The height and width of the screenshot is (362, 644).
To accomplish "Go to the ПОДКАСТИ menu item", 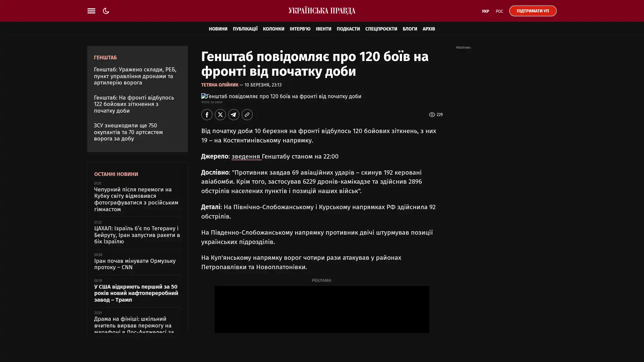I will (x=348, y=29).
